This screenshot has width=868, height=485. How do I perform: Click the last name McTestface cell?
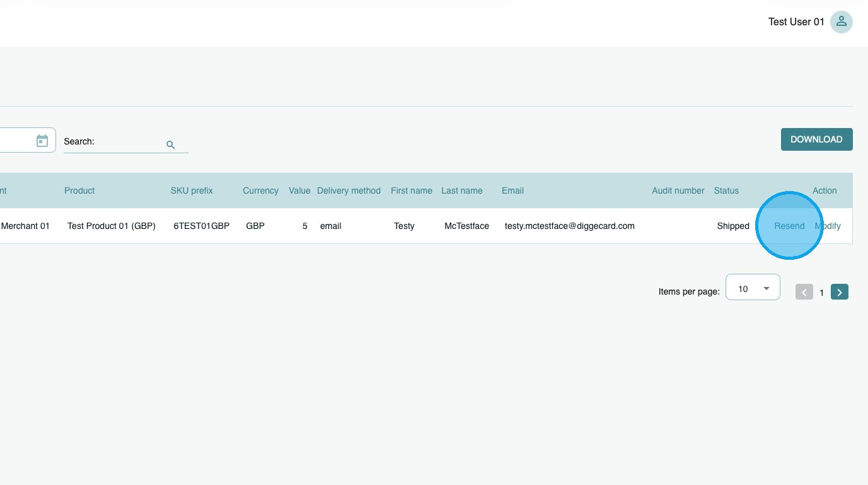click(466, 226)
